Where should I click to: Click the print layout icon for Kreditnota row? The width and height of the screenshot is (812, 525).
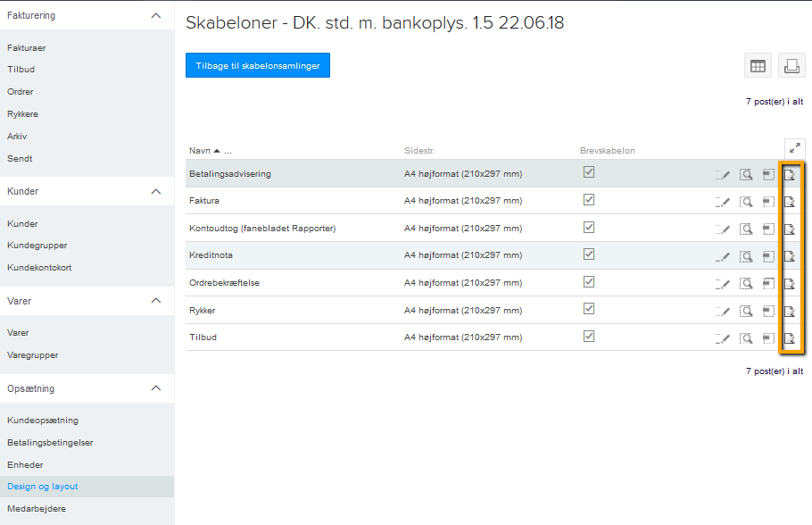[x=768, y=255]
